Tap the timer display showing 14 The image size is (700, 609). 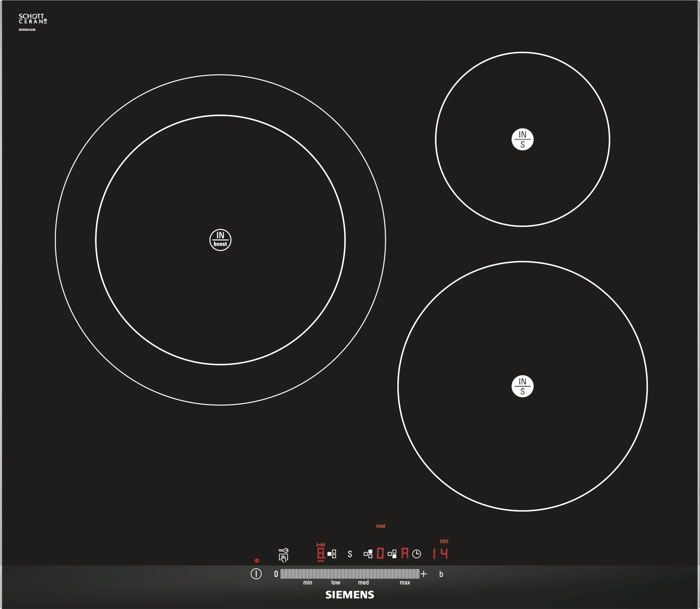pyautogui.click(x=440, y=553)
